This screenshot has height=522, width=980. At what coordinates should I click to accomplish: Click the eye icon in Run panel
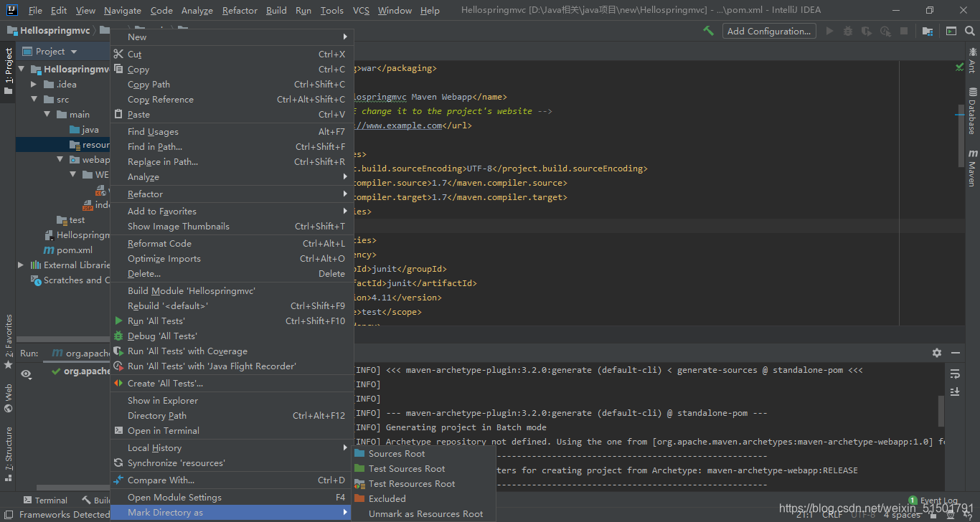[x=26, y=374]
